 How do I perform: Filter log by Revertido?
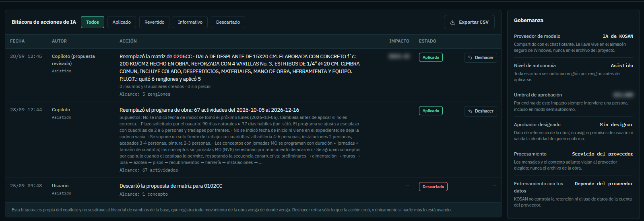click(155, 22)
